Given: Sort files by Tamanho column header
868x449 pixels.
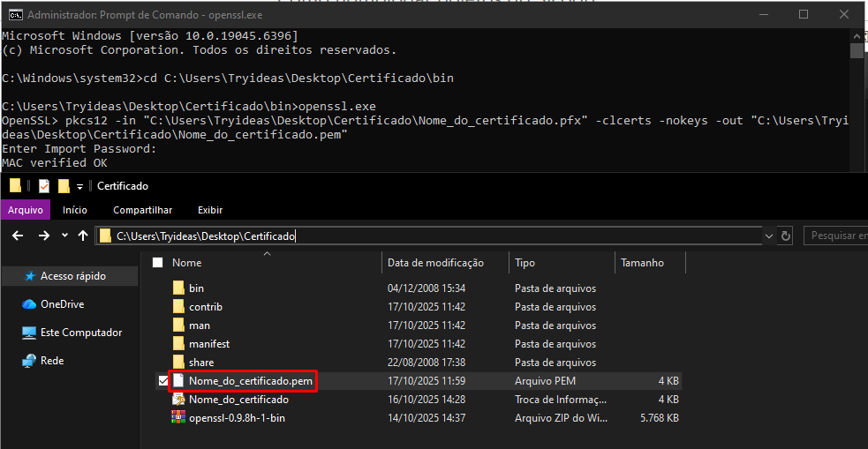Looking at the screenshot, I should tap(642, 263).
